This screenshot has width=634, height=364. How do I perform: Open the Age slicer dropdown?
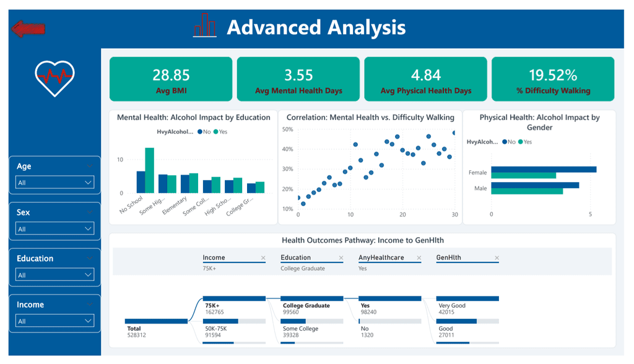point(55,183)
